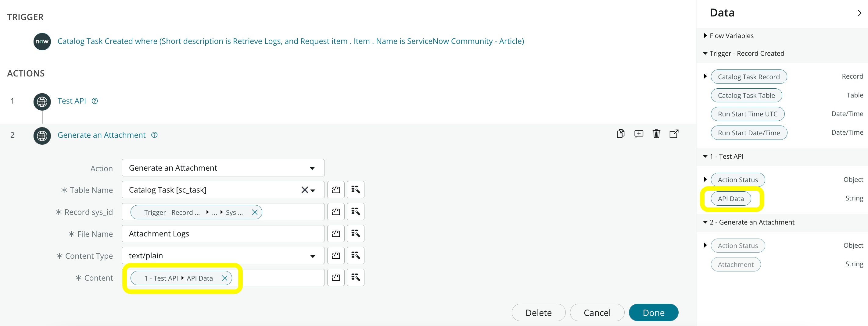Open data pill picker for Content field
This screenshot has height=326, width=868.
[356, 277]
